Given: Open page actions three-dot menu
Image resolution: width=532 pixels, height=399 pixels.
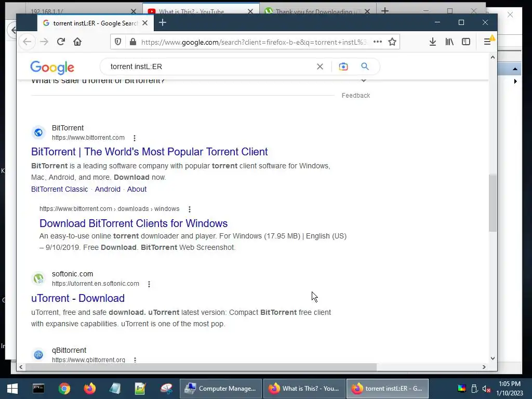Looking at the screenshot, I should click(x=378, y=42).
